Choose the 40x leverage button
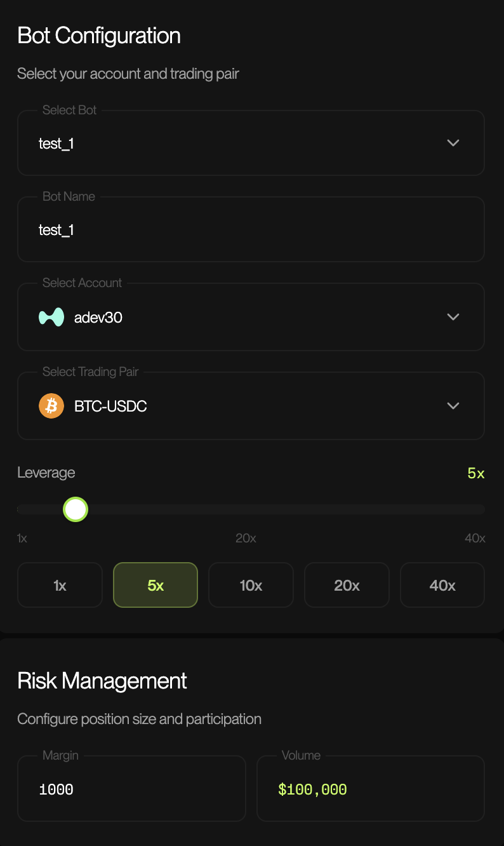Image resolution: width=504 pixels, height=846 pixels. click(x=442, y=585)
